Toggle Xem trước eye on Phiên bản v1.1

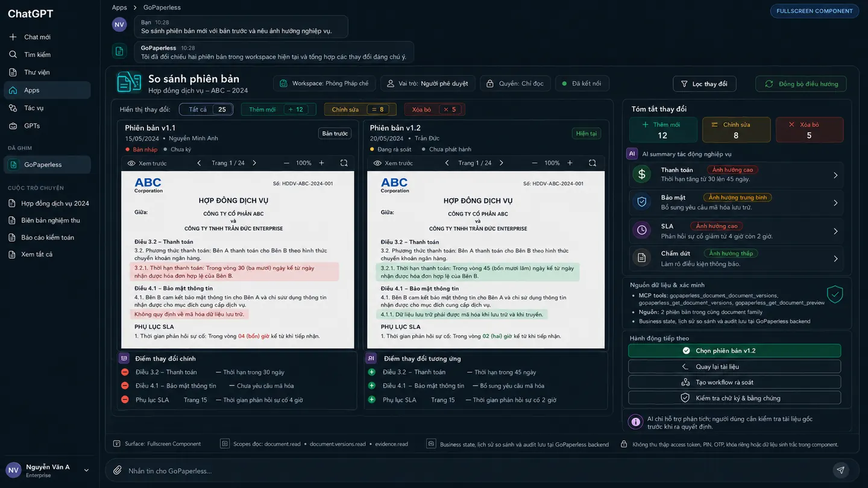pos(131,163)
